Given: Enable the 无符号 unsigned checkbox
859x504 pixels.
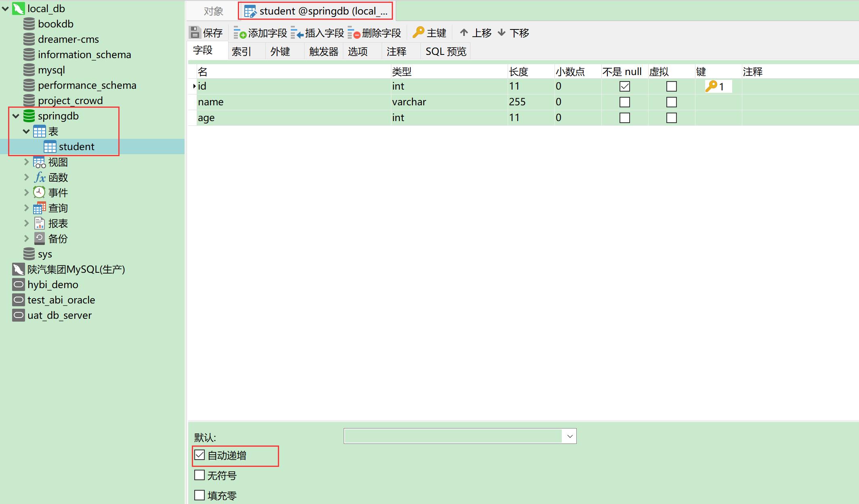Looking at the screenshot, I should (x=200, y=475).
